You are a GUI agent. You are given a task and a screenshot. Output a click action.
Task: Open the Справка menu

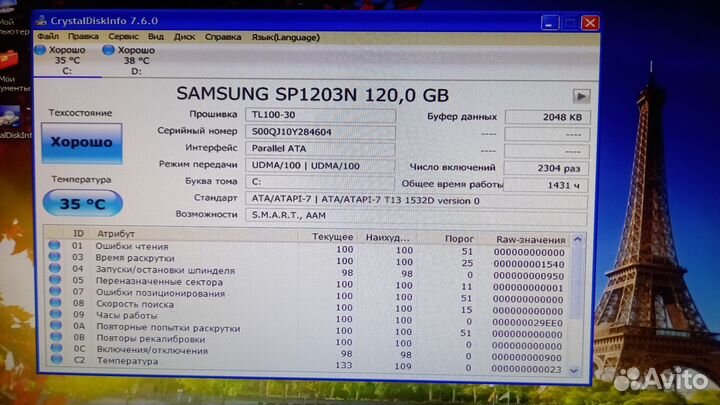[x=223, y=37]
